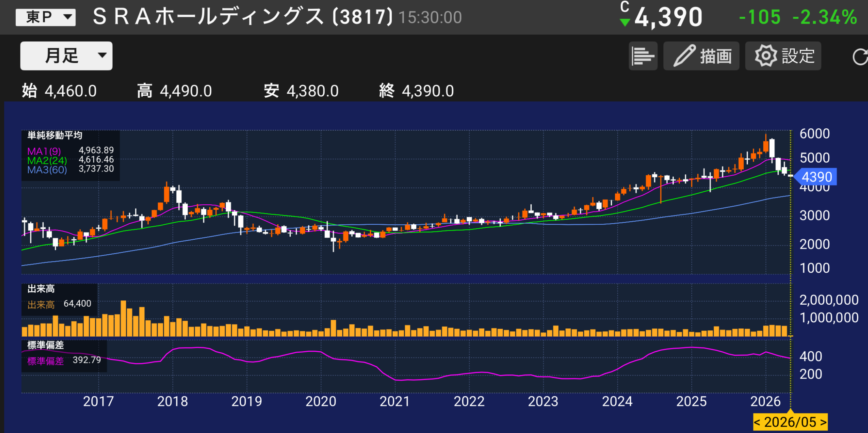The width and height of the screenshot is (868, 433).
Task: Click the 2024 label on time axis
Action: click(617, 402)
